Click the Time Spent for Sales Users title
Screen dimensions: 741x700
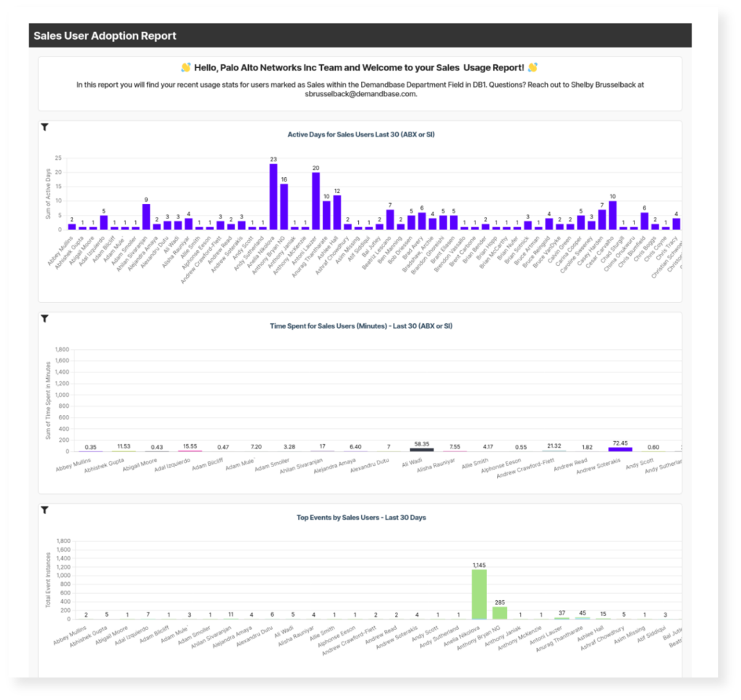[360, 325]
